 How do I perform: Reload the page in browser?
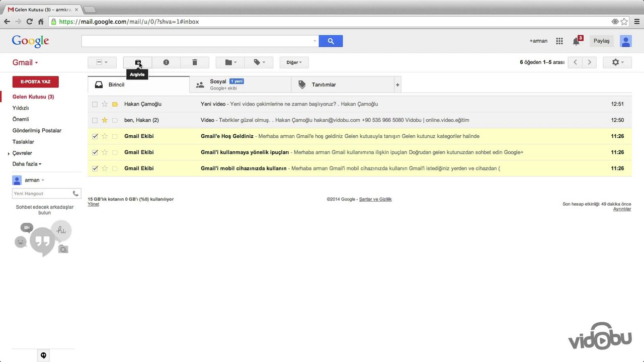click(x=30, y=22)
